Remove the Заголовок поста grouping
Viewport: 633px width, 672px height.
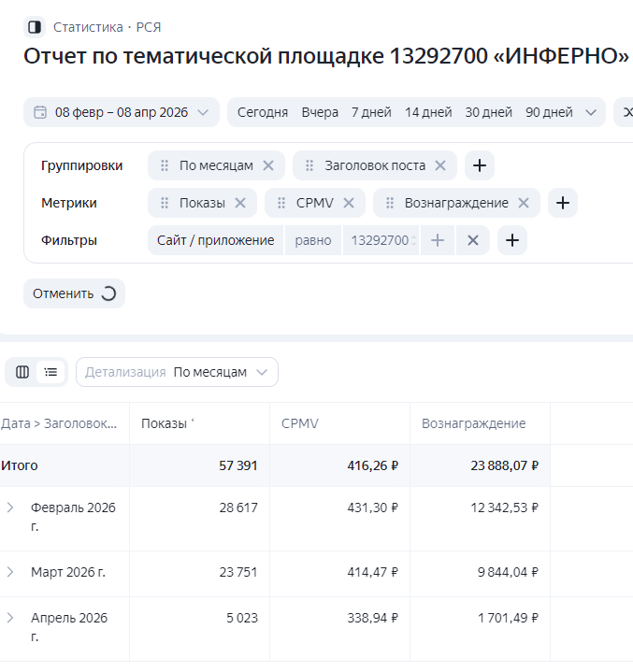(x=440, y=165)
